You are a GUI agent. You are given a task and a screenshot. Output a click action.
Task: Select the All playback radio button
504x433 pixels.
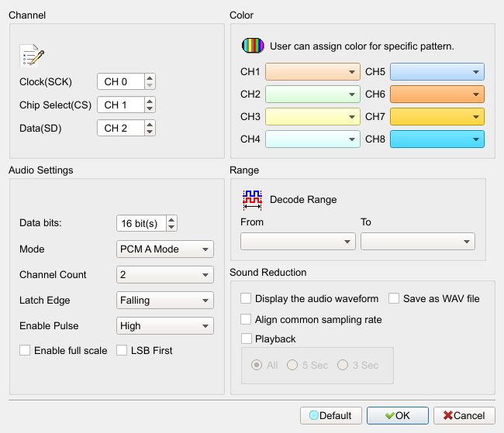(257, 366)
